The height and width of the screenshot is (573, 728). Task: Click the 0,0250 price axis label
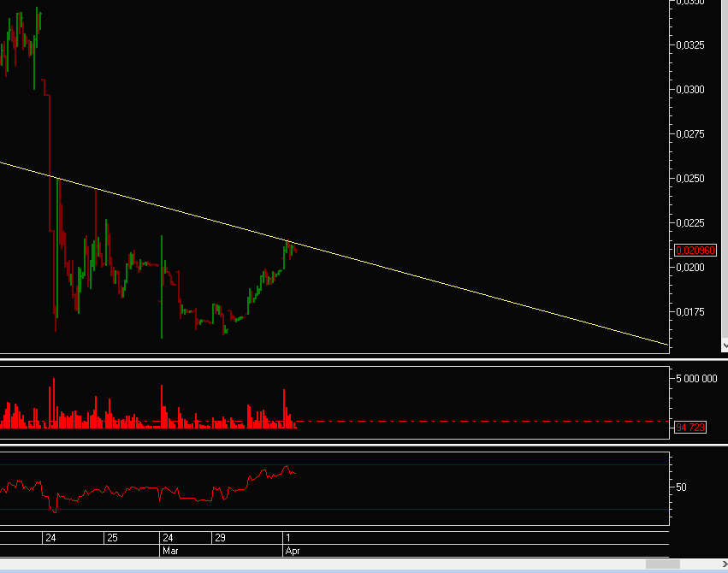tap(690, 179)
